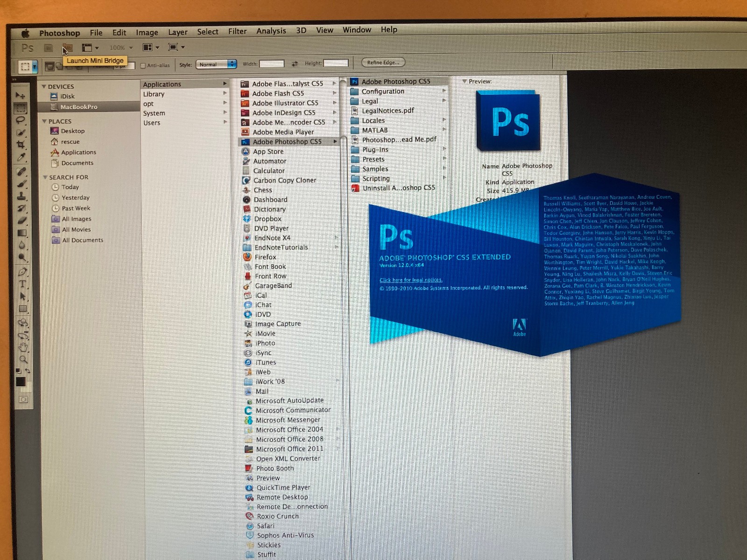
Task: Select the Eraser tool
Action: click(x=22, y=220)
